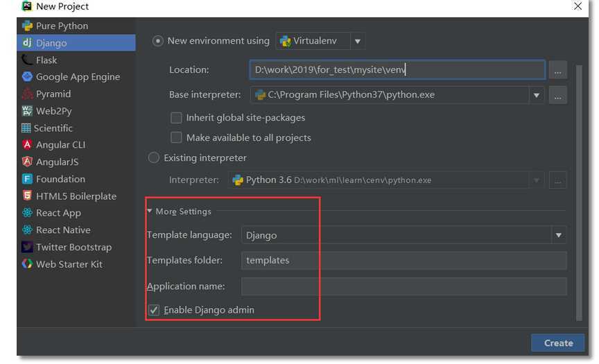Click the Scientific grid icon
Screen dimensions: 599x364
pyautogui.click(x=26, y=128)
